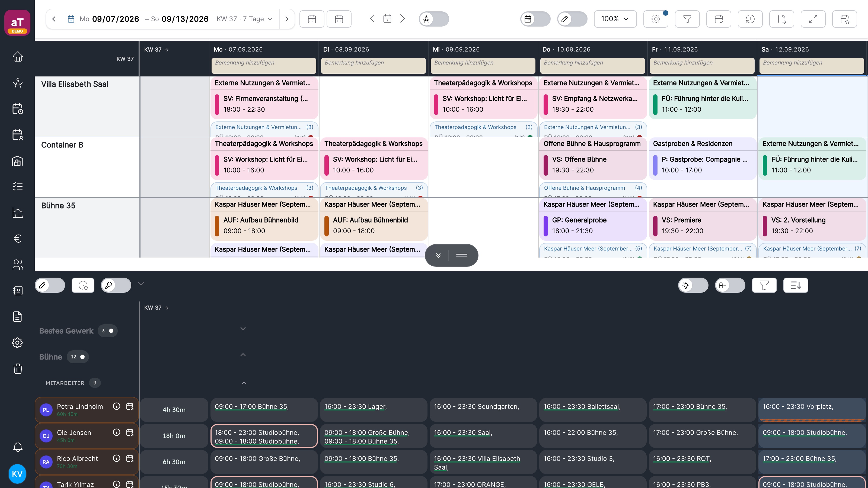The image size is (868, 488).
Task: Collapse panel with double chevron handle button
Action: (438, 255)
